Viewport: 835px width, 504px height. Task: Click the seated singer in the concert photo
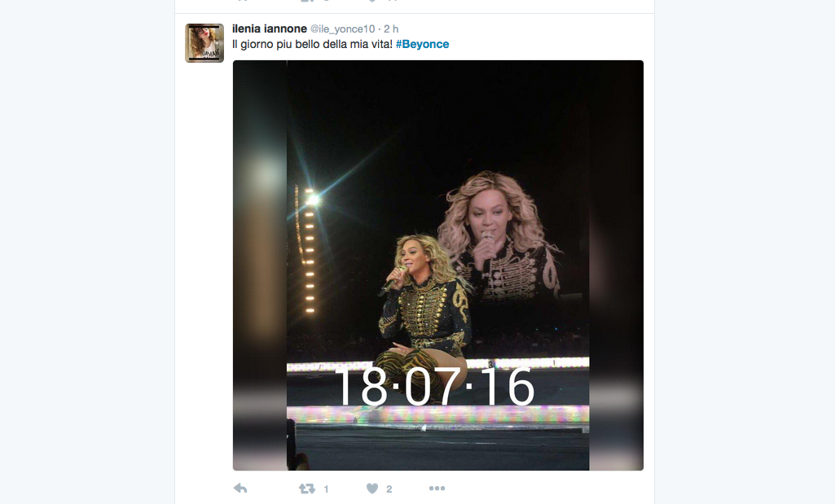(x=422, y=314)
